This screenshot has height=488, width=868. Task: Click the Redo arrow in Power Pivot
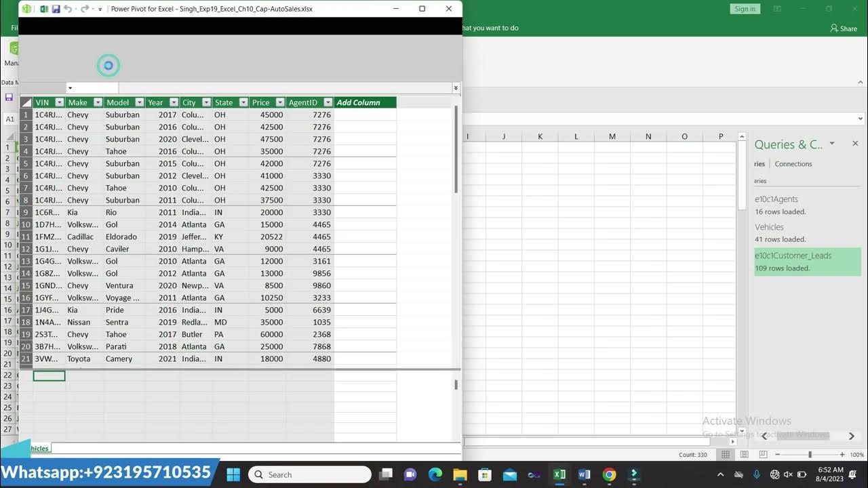click(85, 9)
